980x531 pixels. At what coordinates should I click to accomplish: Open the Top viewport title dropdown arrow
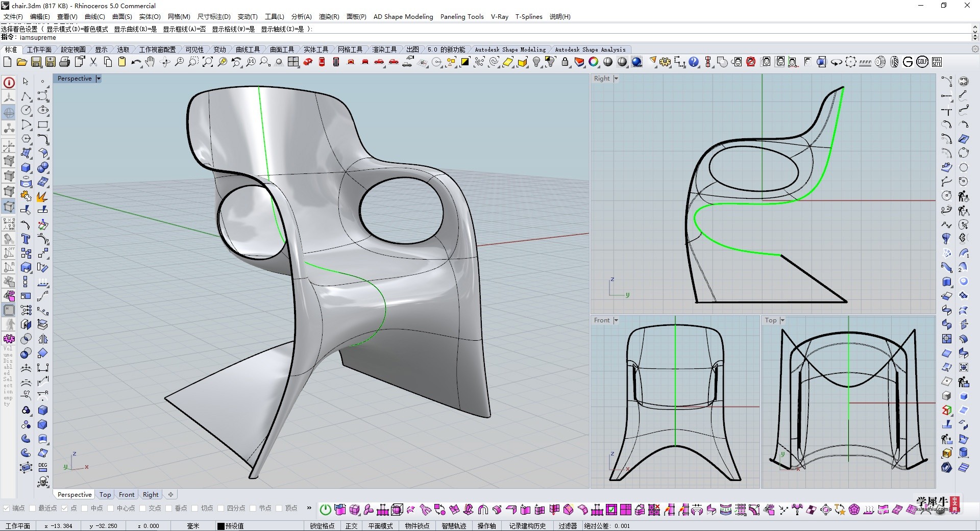pos(782,320)
